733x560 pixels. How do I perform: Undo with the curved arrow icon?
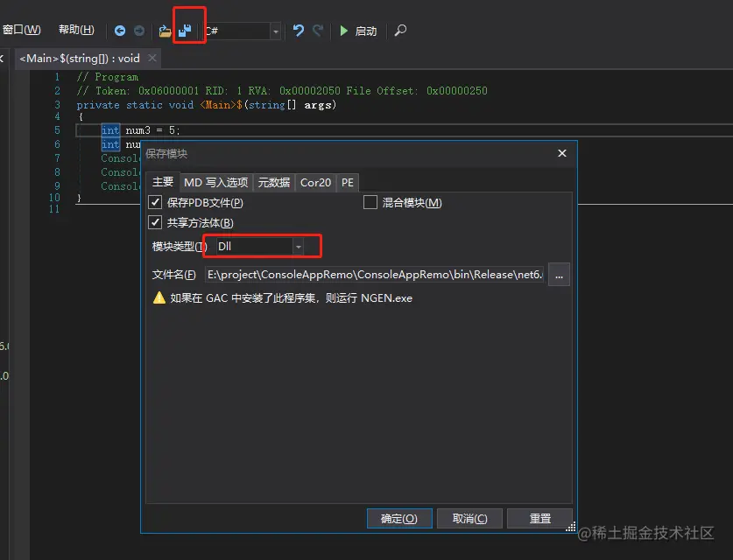pyautogui.click(x=299, y=31)
